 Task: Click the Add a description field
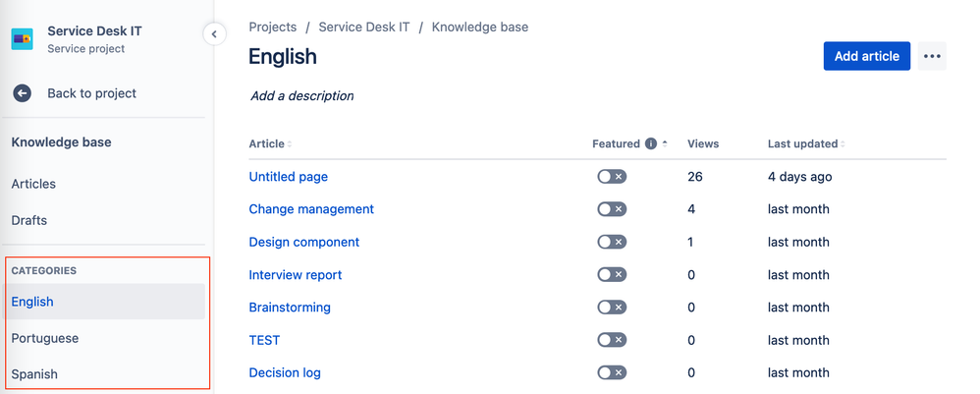[302, 96]
